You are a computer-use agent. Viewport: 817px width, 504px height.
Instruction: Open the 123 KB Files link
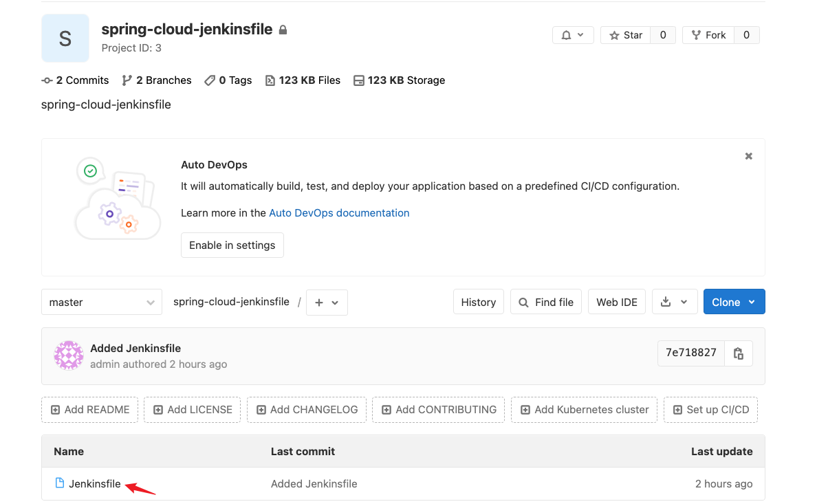point(303,80)
